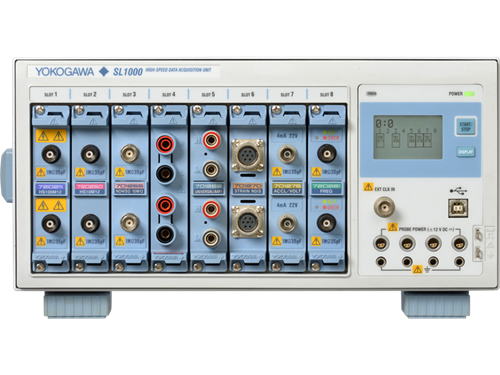Select slot 6 upper NDIS strain connector
This screenshot has width=500, height=375.
click(248, 155)
